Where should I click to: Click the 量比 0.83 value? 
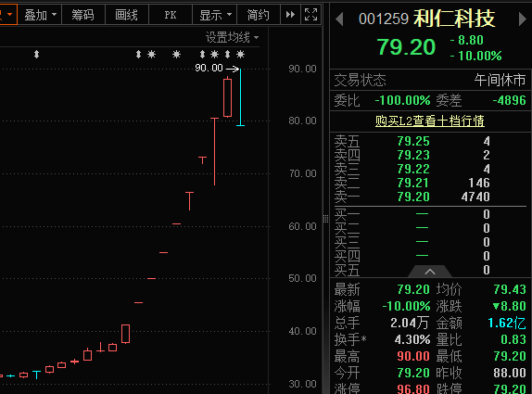(x=513, y=339)
